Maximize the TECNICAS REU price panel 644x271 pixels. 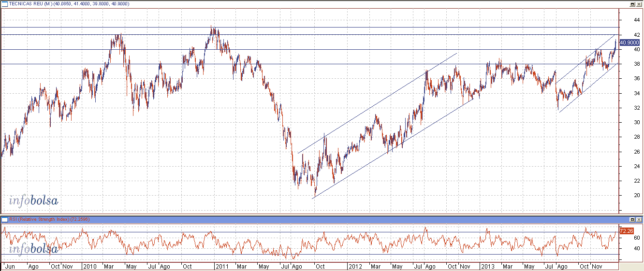[632, 4]
